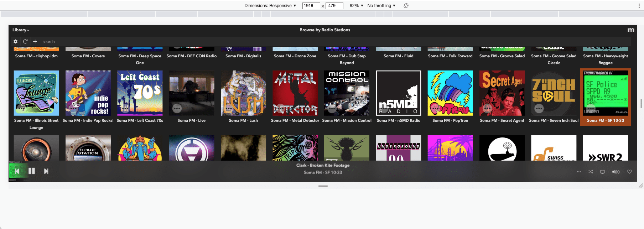Image resolution: width=644 pixels, height=229 pixels.
Task: Open options dots on Secret Agent cover
Action: 487,108
